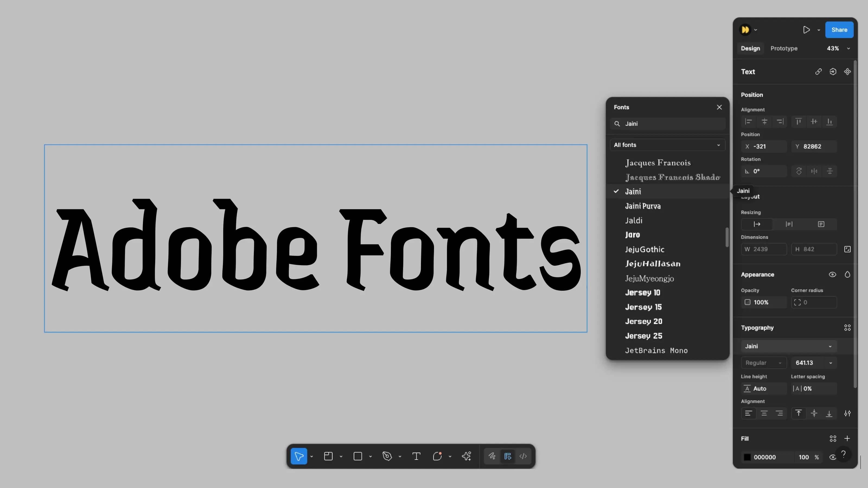The width and height of the screenshot is (868, 488).
Task: Open font size 641.13 dropdown
Action: (831, 363)
